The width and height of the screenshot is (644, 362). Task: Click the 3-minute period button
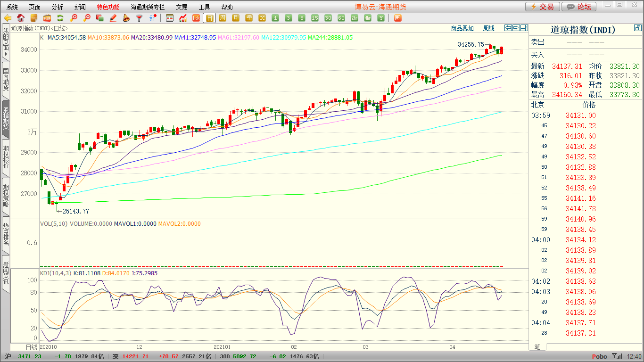[289, 18]
